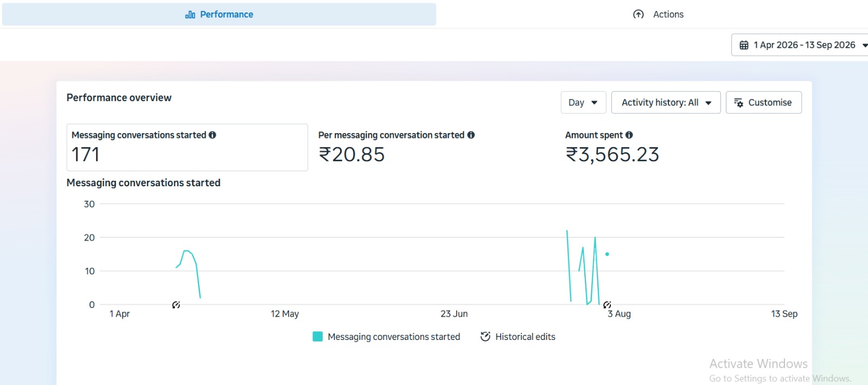Image resolution: width=868 pixels, height=385 pixels.
Task: Click the historical edit marker near 3 Aug
Action: click(607, 305)
